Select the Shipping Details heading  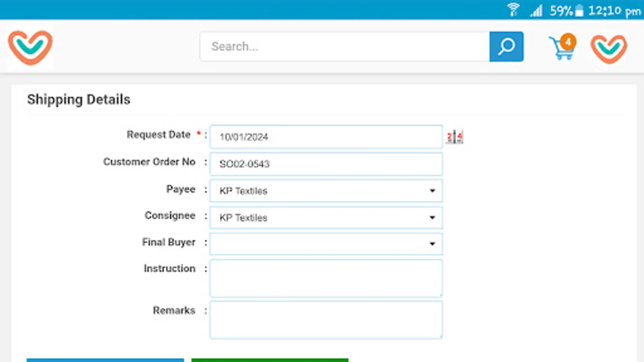(79, 100)
